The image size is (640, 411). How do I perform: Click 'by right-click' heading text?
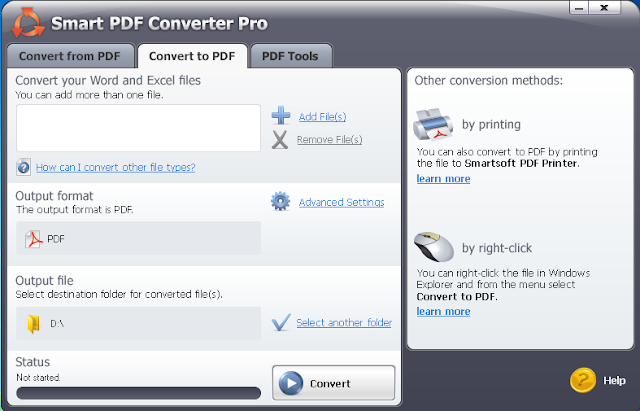tap(497, 248)
